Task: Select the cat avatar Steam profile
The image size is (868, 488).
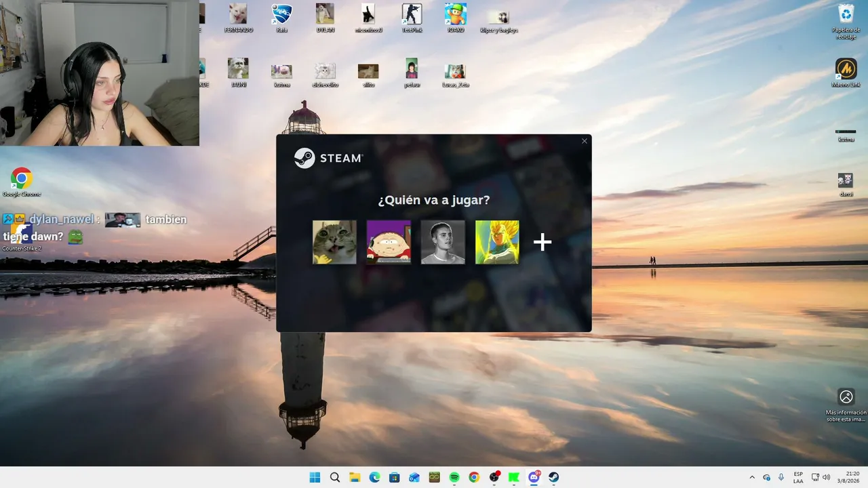Action: [x=334, y=242]
